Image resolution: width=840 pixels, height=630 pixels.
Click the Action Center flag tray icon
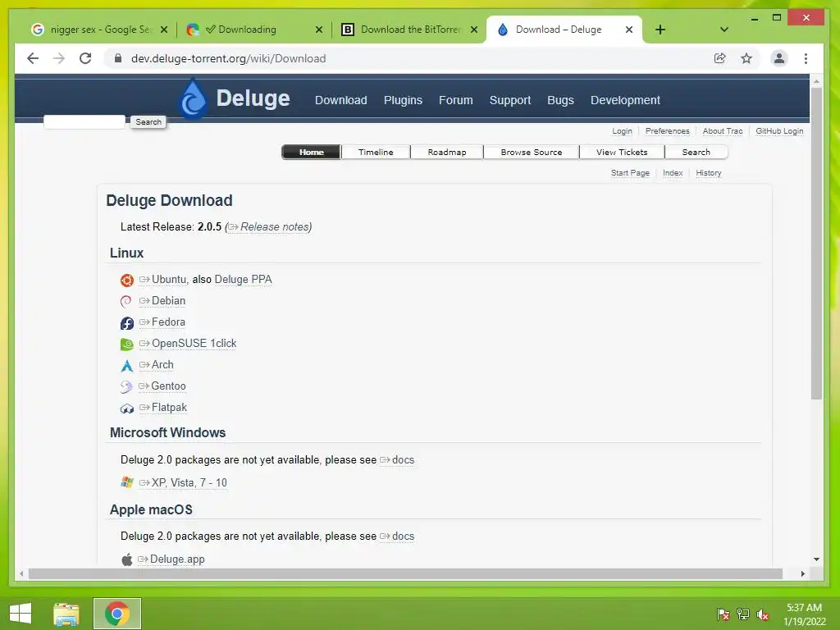pos(724,614)
